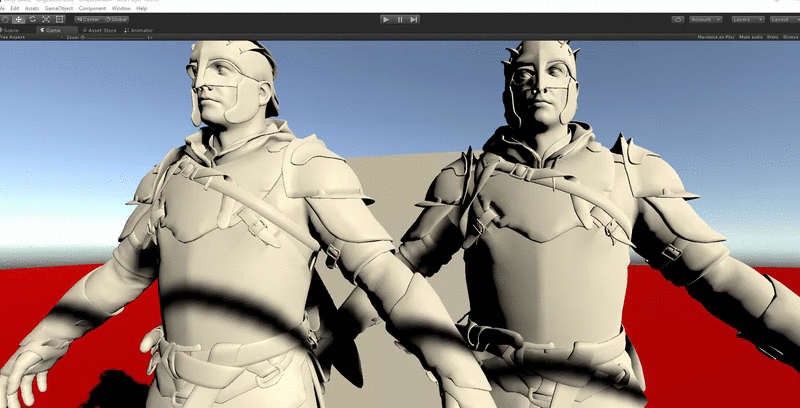Image resolution: width=800 pixels, height=408 pixels.
Task: Select the Move tool
Action: pyautogui.click(x=18, y=19)
